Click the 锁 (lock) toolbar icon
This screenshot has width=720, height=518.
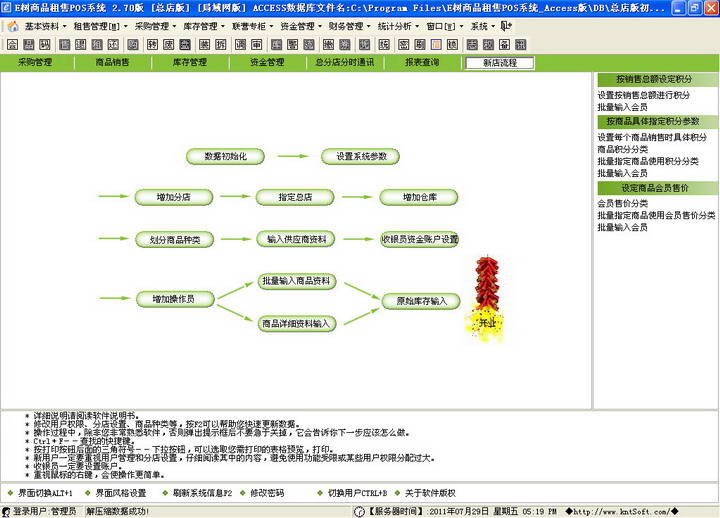(x=452, y=45)
